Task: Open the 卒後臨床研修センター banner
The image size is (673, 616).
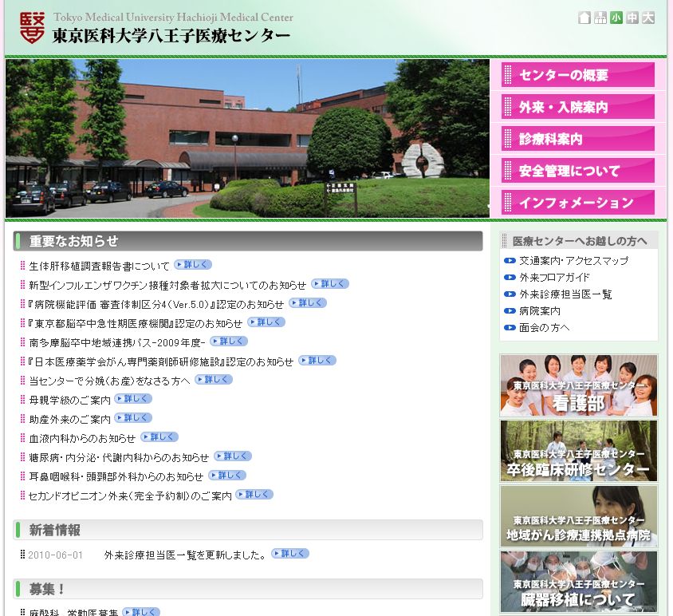Action: click(x=579, y=451)
